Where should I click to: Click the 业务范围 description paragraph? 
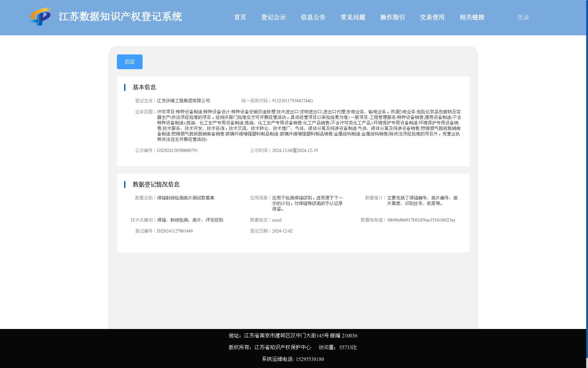(309, 125)
